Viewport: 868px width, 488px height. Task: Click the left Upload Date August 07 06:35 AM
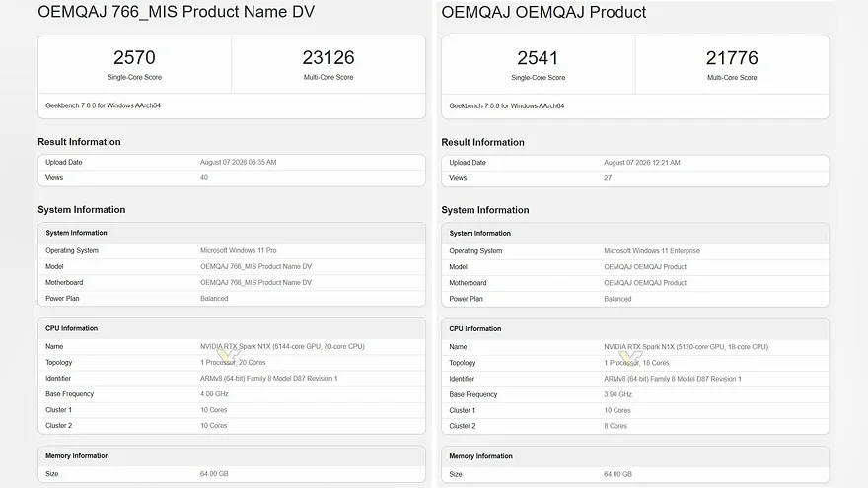(x=238, y=162)
